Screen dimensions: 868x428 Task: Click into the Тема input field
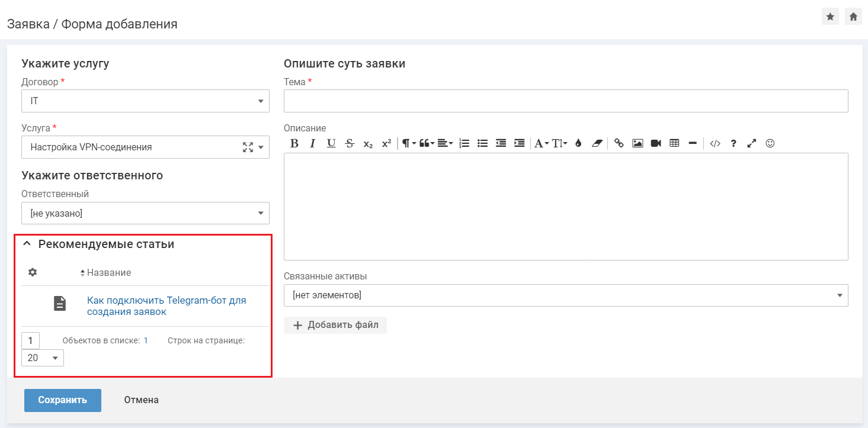566,101
